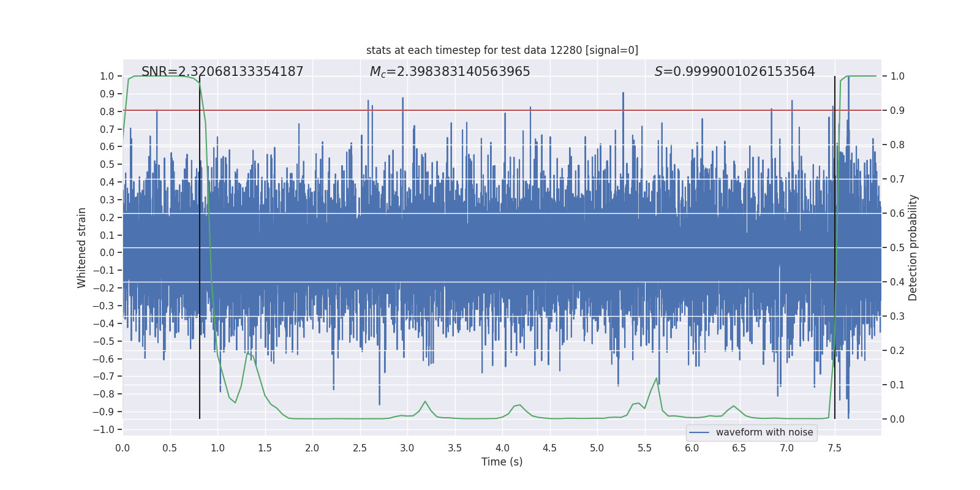Click the 0.5 tick on right probability axis
Image resolution: width=980 pixels, height=490 pixels.
(897, 247)
